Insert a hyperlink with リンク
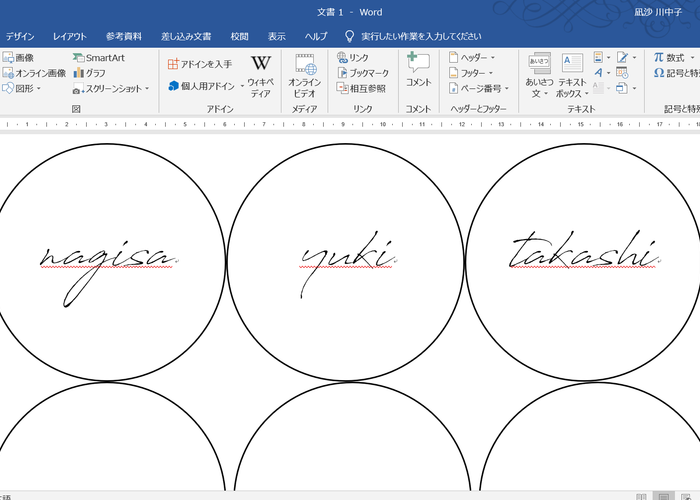 coord(353,58)
